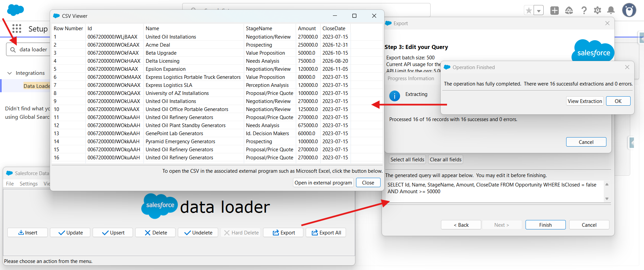Close the CSV Viewer window with X
The width and height of the screenshot is (644, 270).
click(x=374, y=16)
